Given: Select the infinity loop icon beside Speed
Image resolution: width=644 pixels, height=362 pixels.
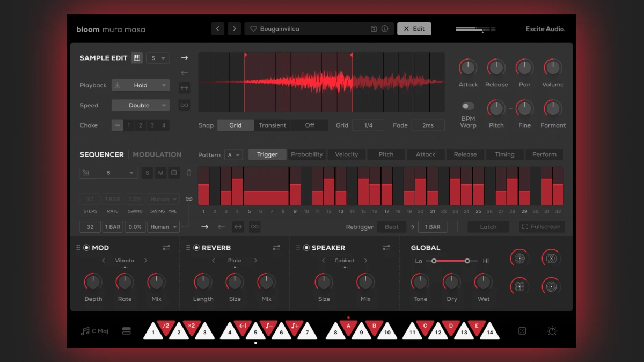Looking at the screenshot, I should 184,105.
